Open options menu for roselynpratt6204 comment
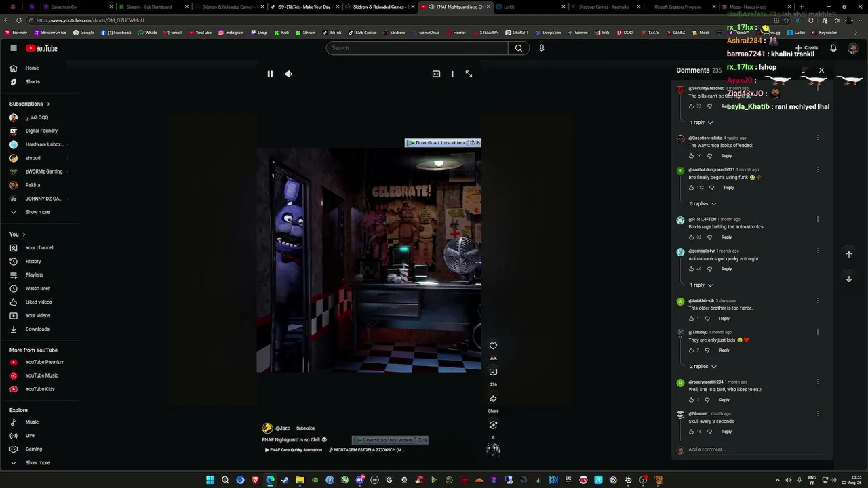Image resolution: width=868 pixels, height=488 pixels. [x=818, y=382]
